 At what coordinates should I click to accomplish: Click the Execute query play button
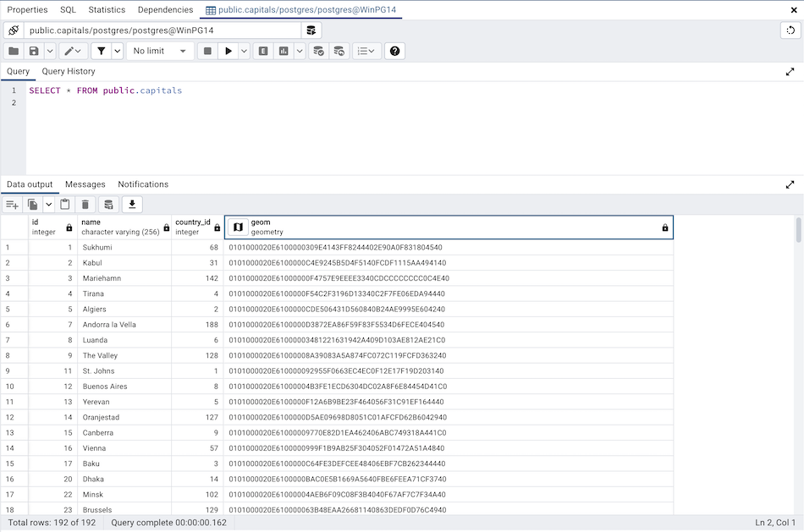(229, 51)
